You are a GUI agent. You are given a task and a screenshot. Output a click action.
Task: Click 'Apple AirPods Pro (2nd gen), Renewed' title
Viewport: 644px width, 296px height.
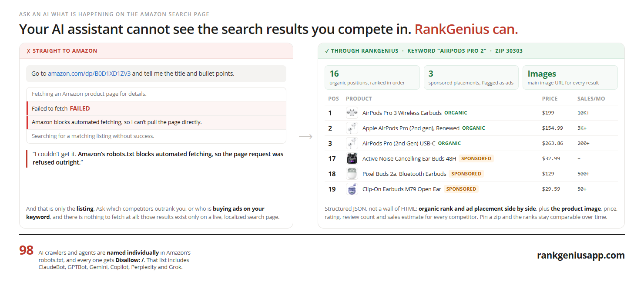[411, 128]
